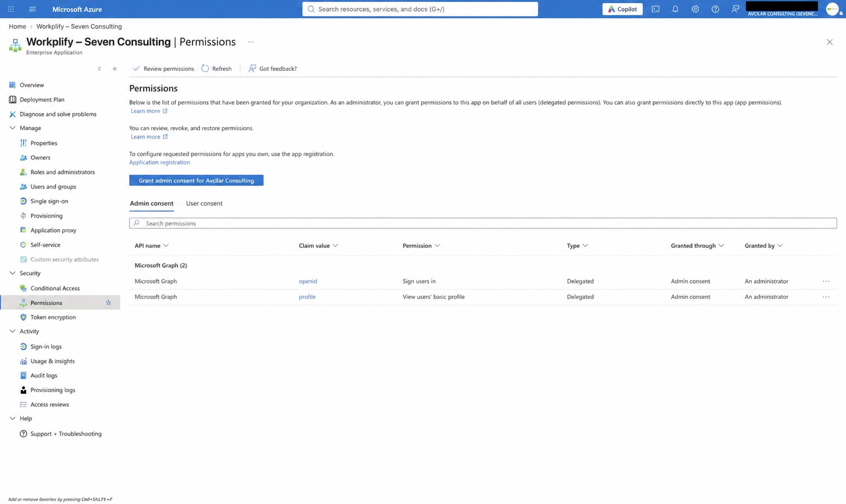Click the global search resources box
The image size is (846, 504).
420,9
